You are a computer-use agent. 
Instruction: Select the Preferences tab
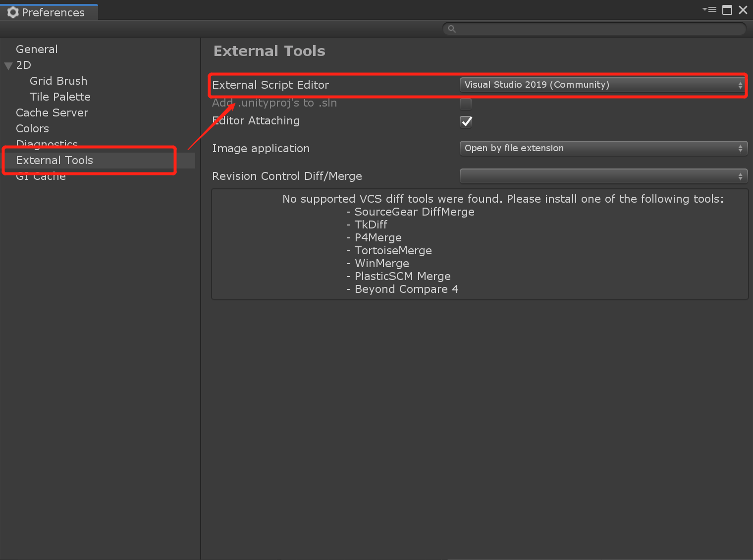click(49, 12)
